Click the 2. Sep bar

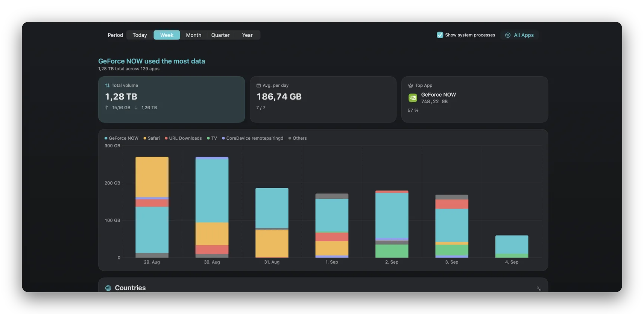click(x=392, y=224)
